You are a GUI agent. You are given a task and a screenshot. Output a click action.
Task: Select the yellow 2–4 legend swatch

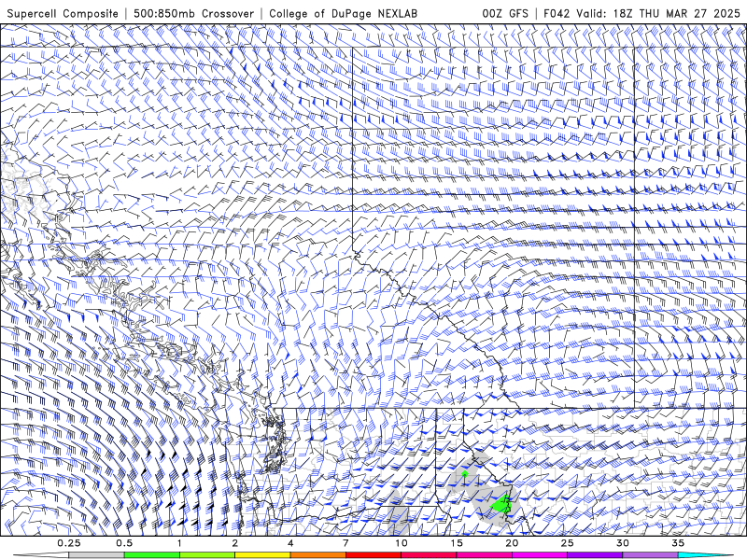(x=262, y=555)
